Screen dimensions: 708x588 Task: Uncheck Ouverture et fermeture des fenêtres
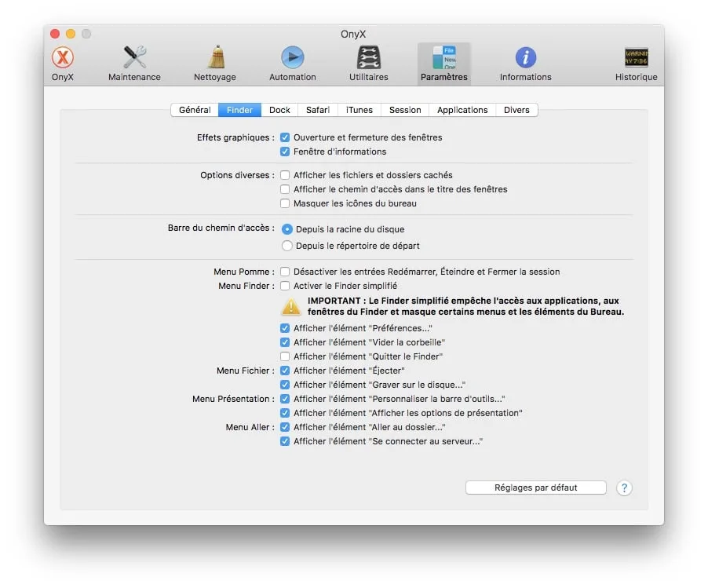point(285,137)
